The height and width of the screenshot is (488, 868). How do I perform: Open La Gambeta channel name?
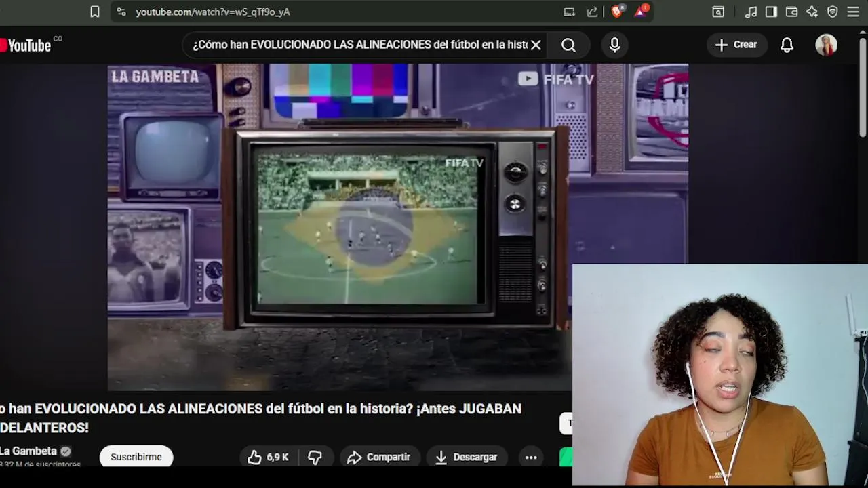click(28, 451)
